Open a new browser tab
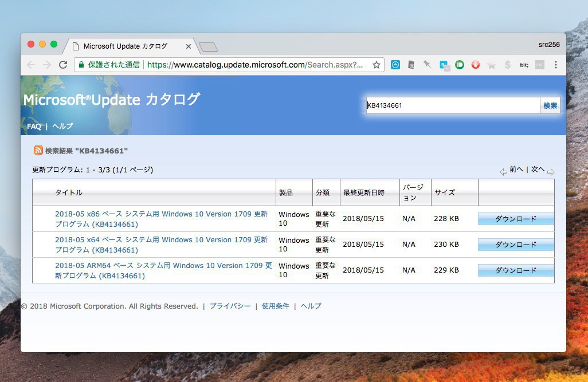588x382 pixels. 208,47
